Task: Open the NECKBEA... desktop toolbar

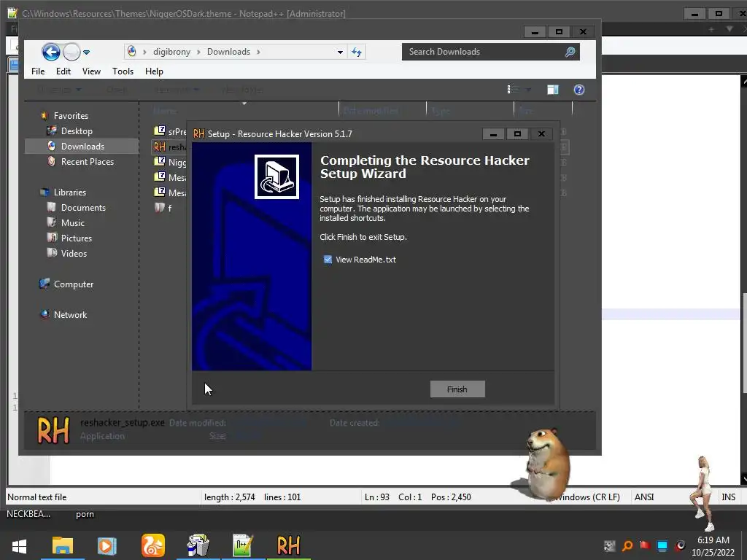Action: coord(28,514)
